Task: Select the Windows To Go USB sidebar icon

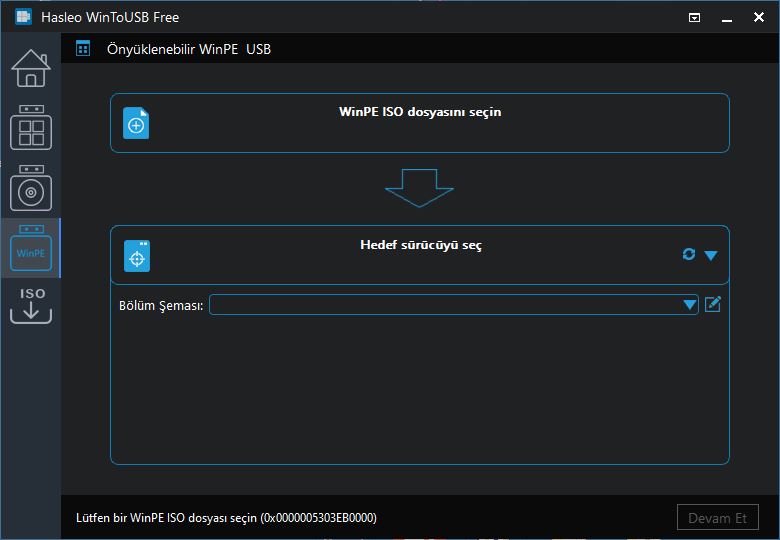Action: click(31, 128)
